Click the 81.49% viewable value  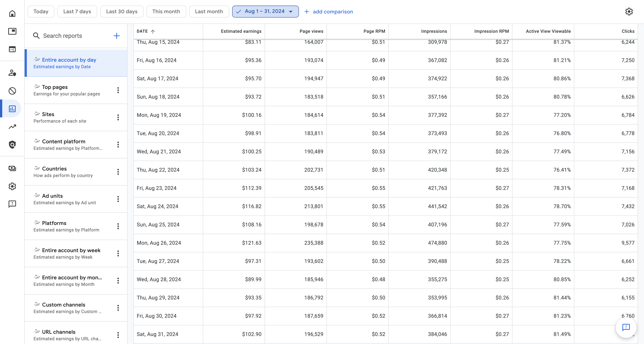coord(562,334)
